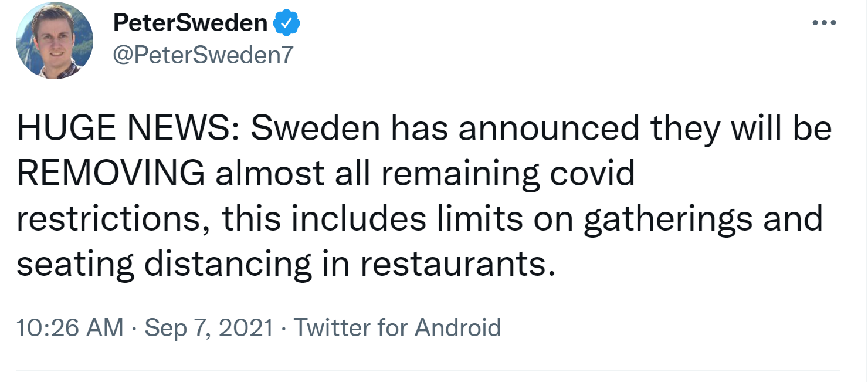This screenshot has height=382, width=868.
Task: Click the 10:26 AM timestamp
Action: click(x=70, y=327)
